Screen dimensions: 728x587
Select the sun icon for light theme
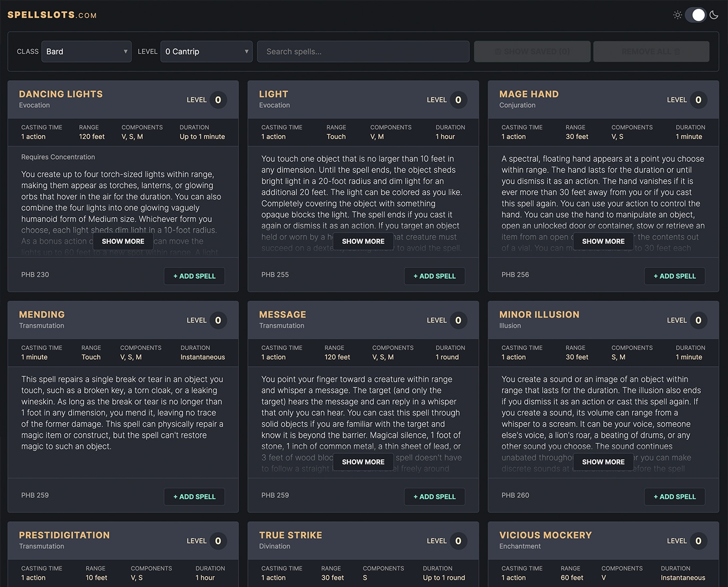pyautogui.click(x=678, y=15)
